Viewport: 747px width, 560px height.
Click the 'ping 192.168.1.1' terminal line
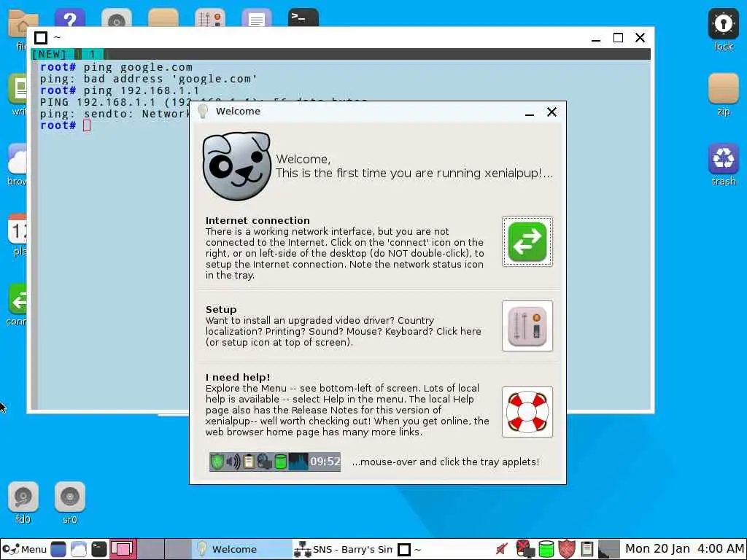click(x=120, y=90)
